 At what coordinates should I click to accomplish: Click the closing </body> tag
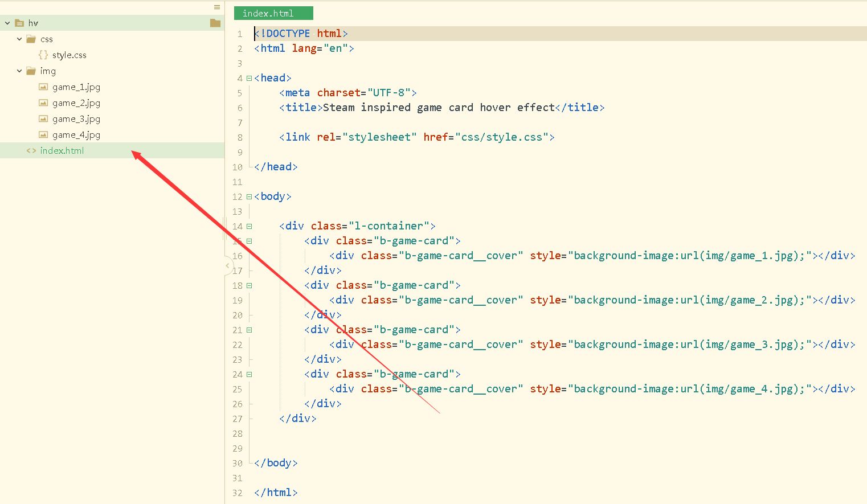276,463
